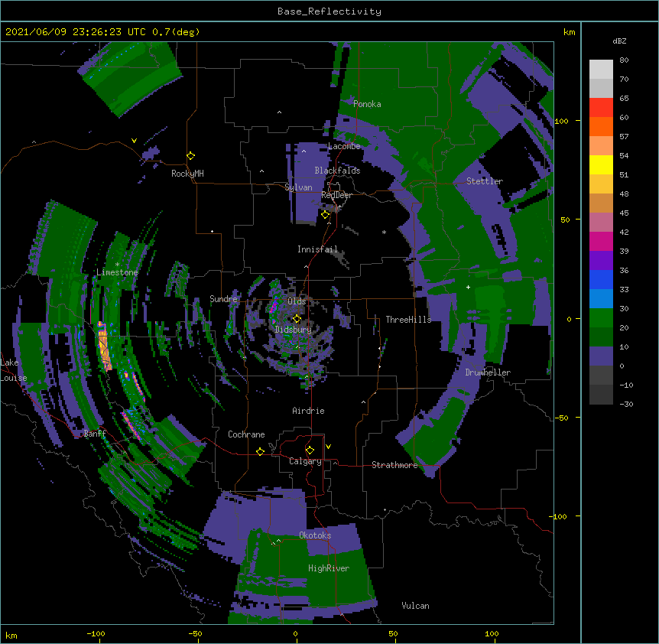Click the Vulcan label
Viewport: 659px width, 644px height.
[x=415, y=606]
